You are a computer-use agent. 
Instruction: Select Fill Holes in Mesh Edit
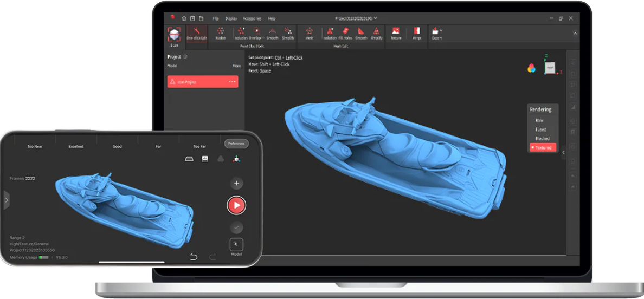(x=345, y=32)
